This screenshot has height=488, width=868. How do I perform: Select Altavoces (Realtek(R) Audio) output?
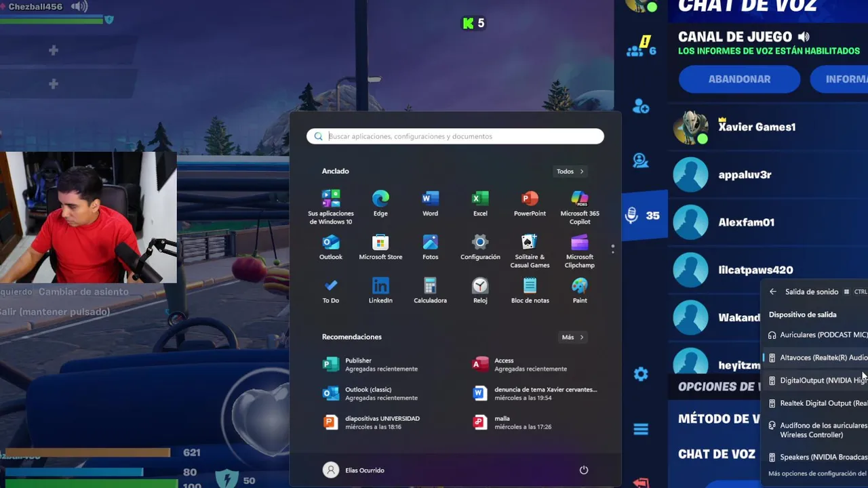click(816, 357)
